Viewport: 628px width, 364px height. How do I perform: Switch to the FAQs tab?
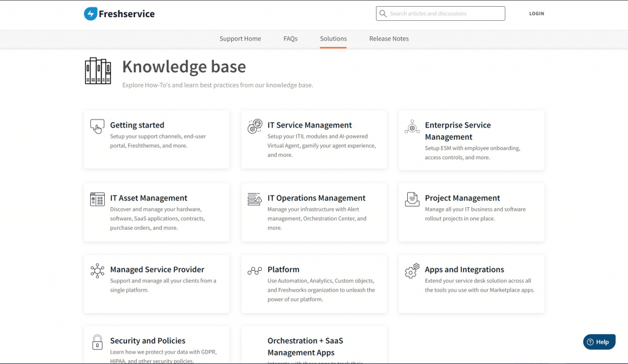tap(290, 39)
